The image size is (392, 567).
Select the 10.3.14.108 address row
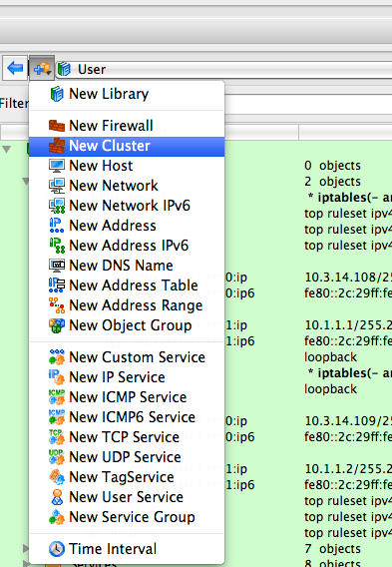tap(348, 278)
